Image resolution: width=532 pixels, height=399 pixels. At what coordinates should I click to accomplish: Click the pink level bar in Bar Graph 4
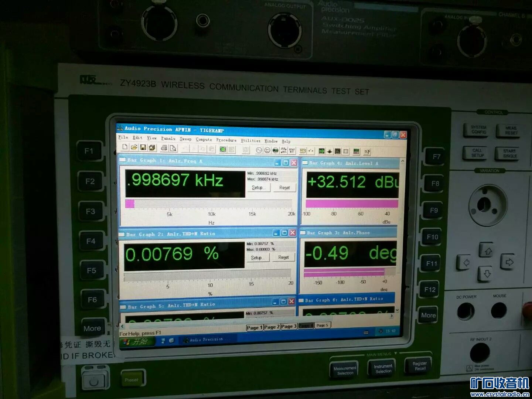(x=352, y=204)
